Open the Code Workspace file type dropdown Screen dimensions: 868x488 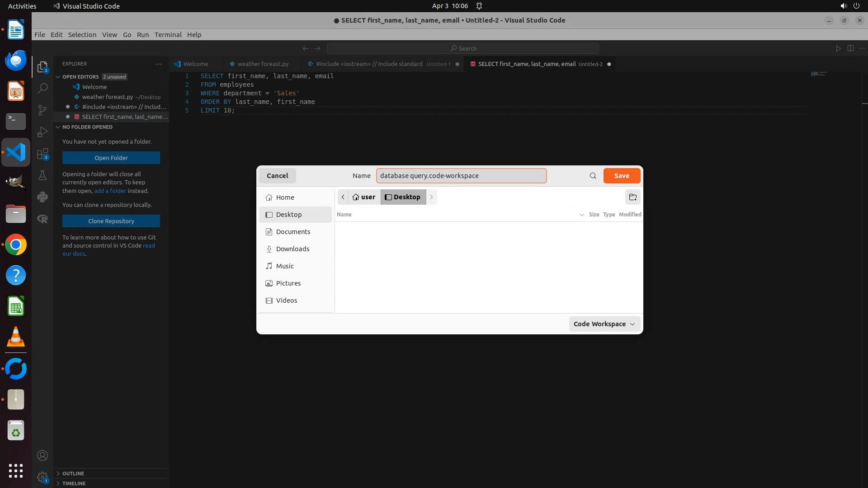pos(604,324)
